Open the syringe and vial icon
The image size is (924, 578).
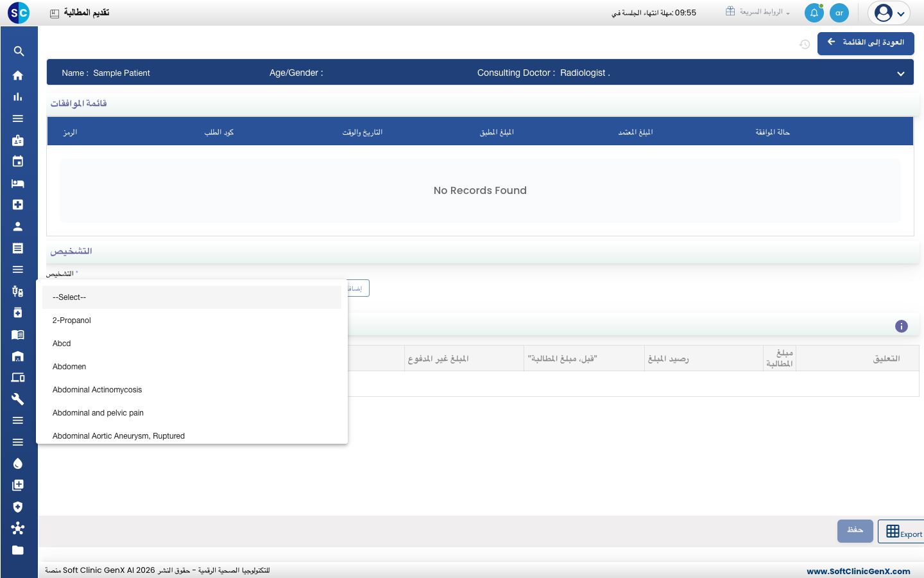pos(18,291)
